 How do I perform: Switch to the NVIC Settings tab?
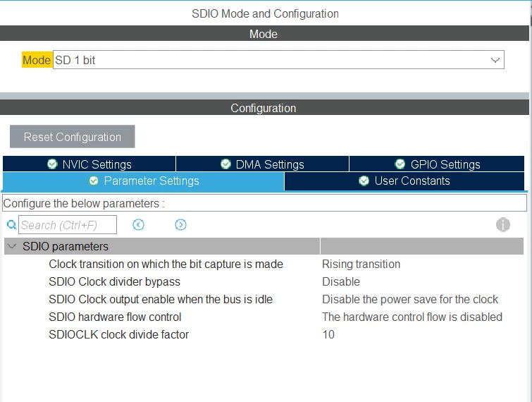coord(89,164)
